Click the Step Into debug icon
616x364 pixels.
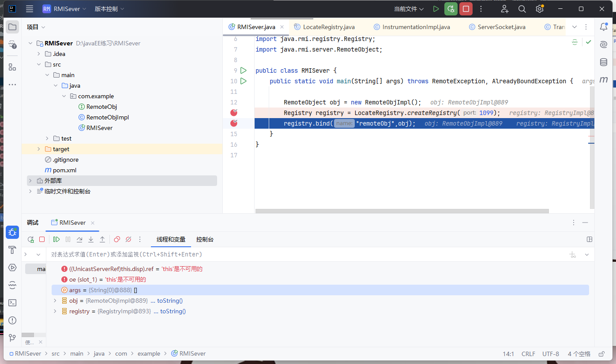click(91, 239)
